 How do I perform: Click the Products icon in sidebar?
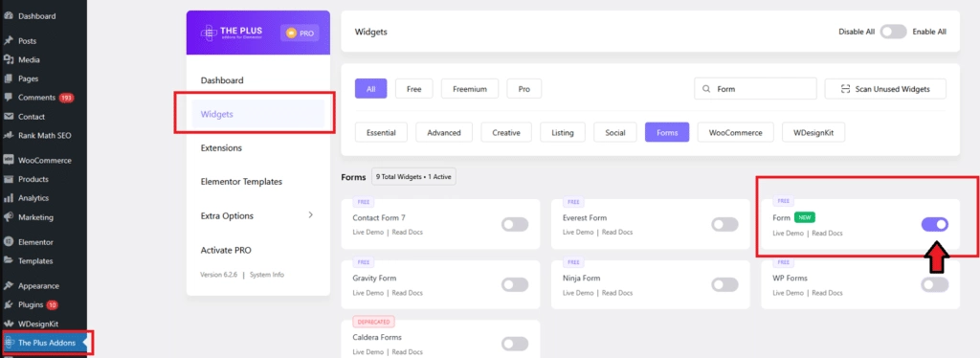point(9,179)
